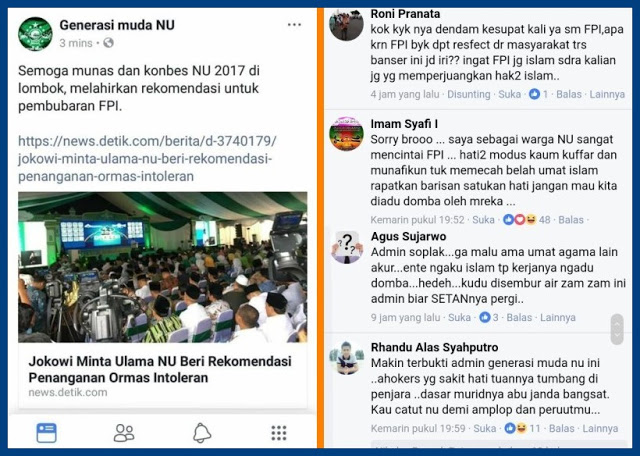Open Agus Sujarwo's question mark avatar
Image resolution: width=640 pixels, height=456 pixels.
347,247
